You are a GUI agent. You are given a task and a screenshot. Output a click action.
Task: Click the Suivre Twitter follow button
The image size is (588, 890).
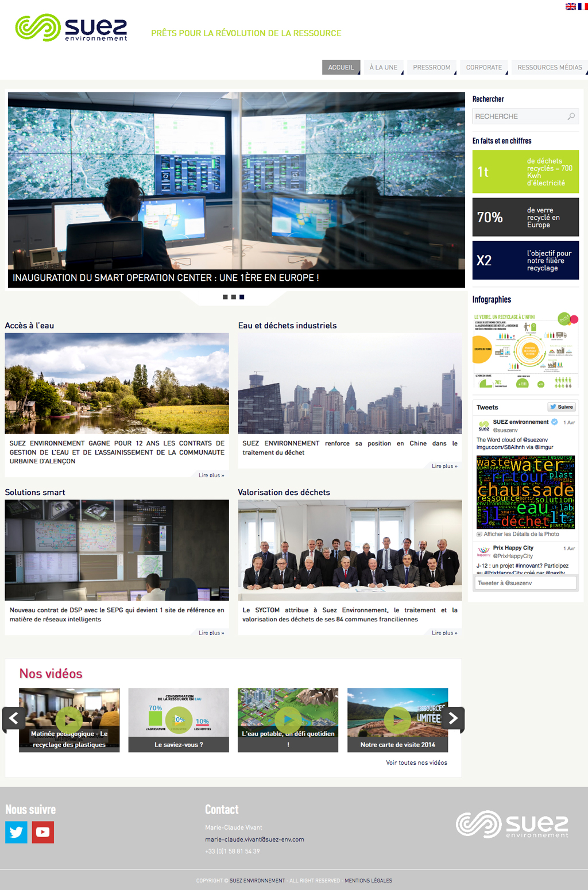[x=561, y=407]
